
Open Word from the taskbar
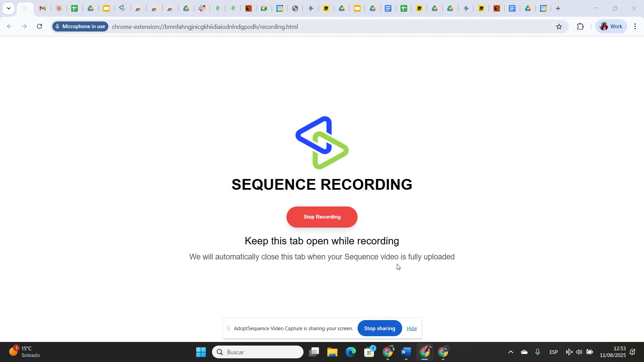pos(406,352)
